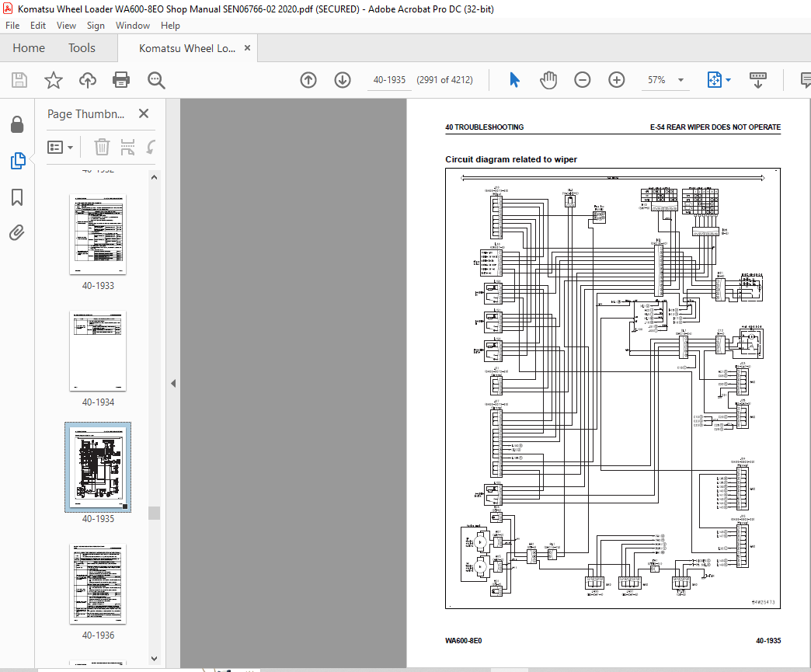Image resolution: width=811 pixels, height=672 pixels.
Task: Open the Edit menu
Action: pyautogui.click(x=38, y=26)
